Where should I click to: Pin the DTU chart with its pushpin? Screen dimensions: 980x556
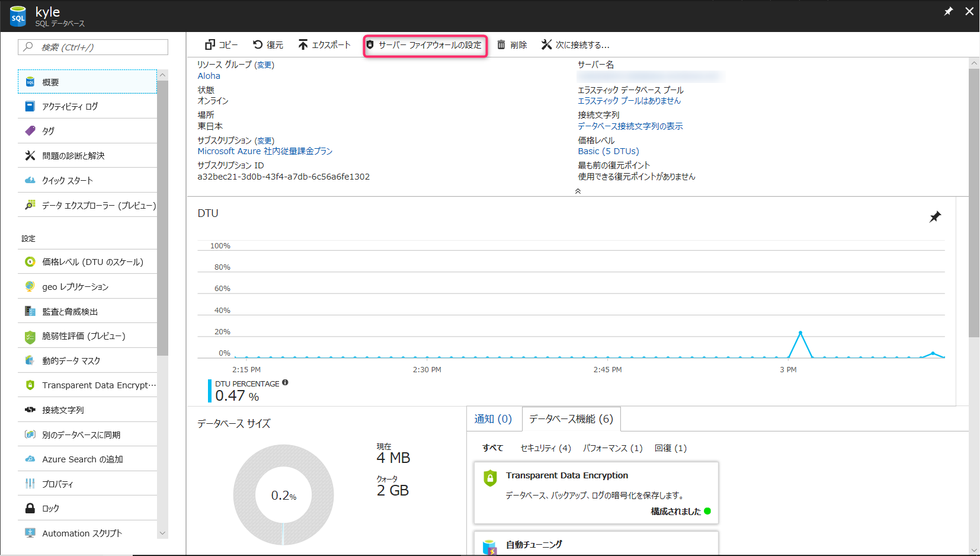pos(935,217)
